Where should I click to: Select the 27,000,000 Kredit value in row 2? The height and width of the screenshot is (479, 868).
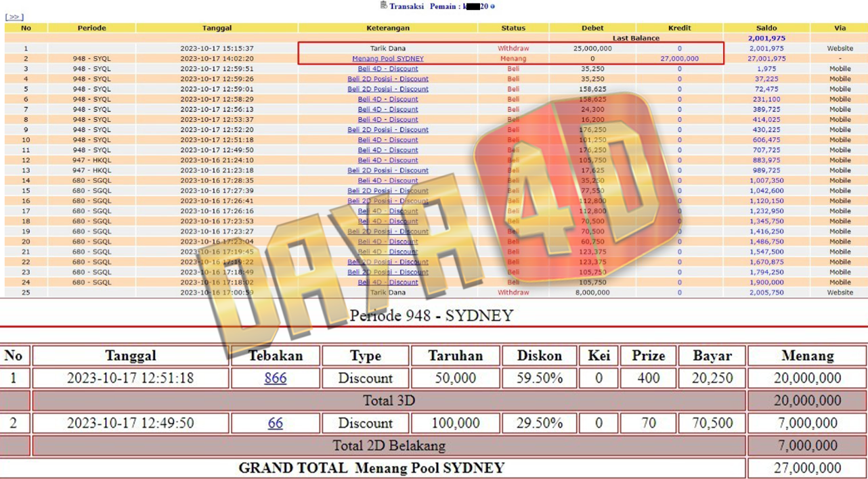point(679,59)
